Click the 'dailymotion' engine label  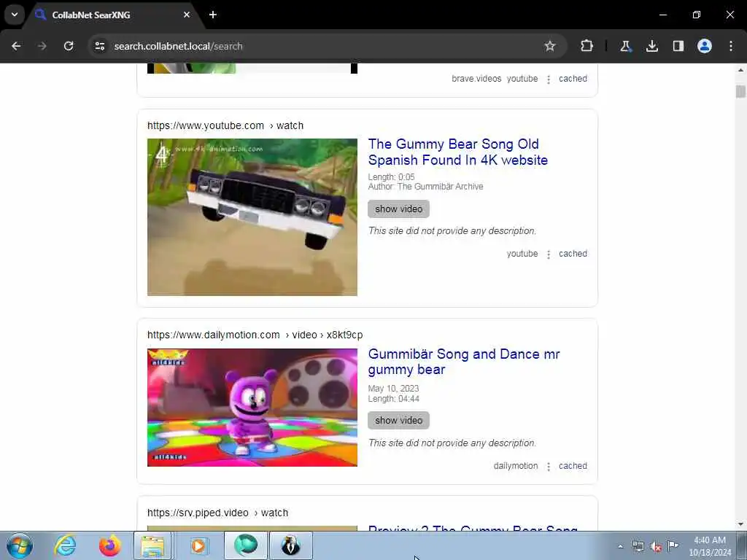click(516, 466)
